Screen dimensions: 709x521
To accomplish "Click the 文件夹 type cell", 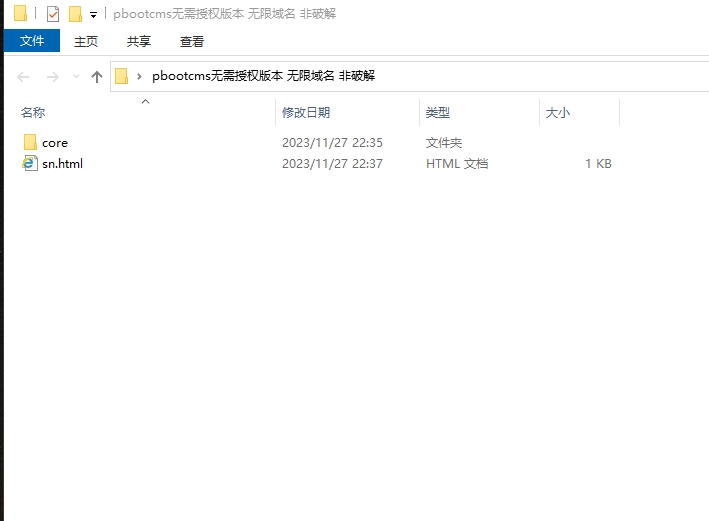I will point(444,142).
